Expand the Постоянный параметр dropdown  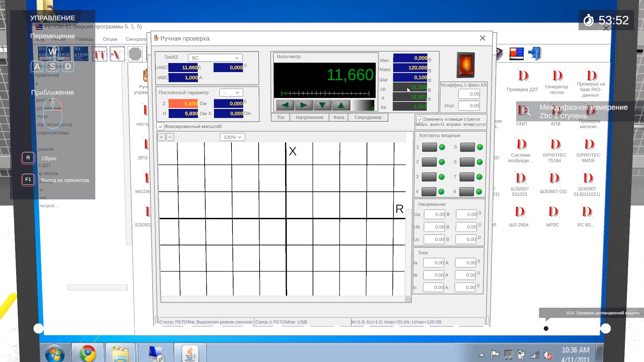[x=231, y=93]
